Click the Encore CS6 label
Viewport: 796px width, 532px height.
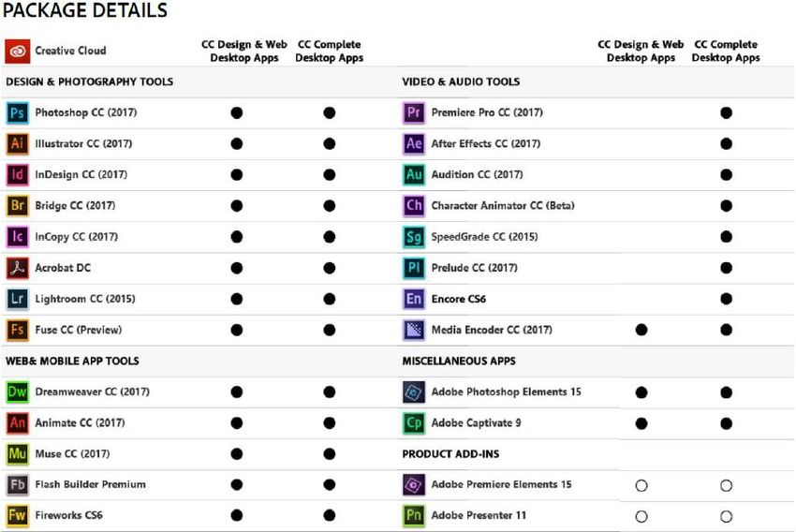pos(459,299)
